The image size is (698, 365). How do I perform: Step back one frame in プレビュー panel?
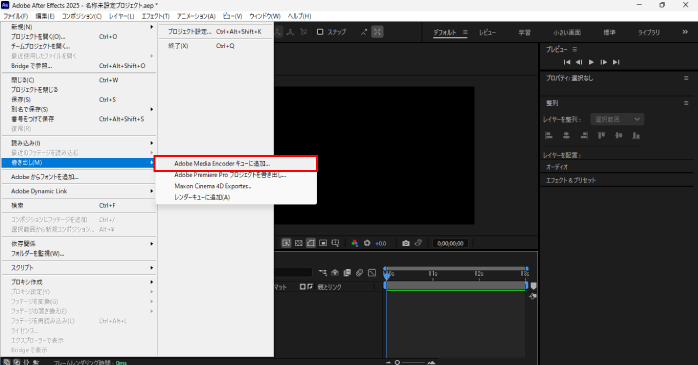[579, 62]
